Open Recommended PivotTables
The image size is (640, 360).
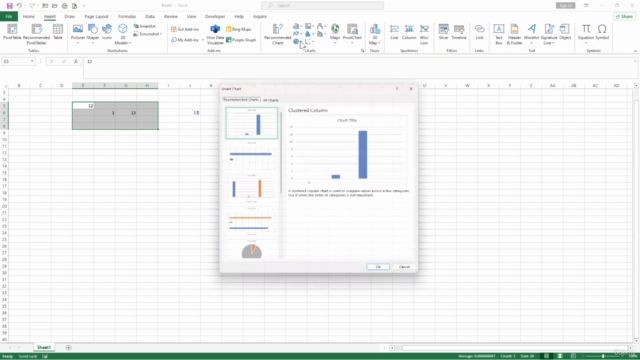tap(36, 33)
